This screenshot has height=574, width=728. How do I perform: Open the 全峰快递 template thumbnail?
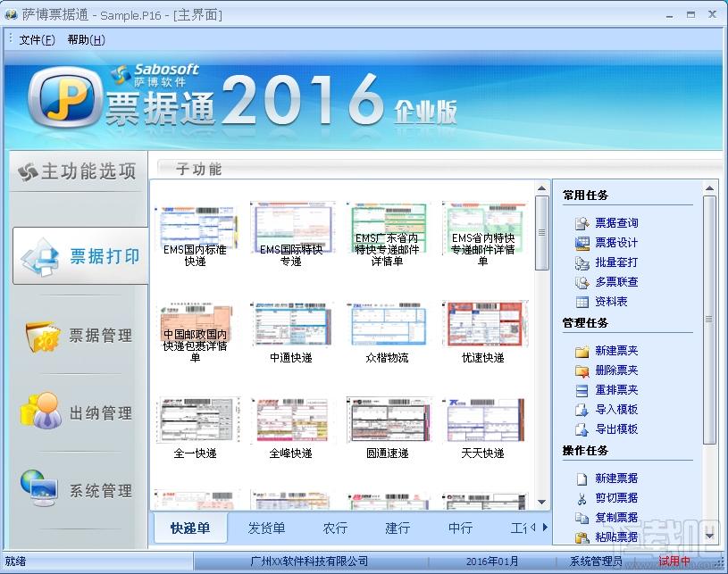pyautogui.click(x=292, y=420)
